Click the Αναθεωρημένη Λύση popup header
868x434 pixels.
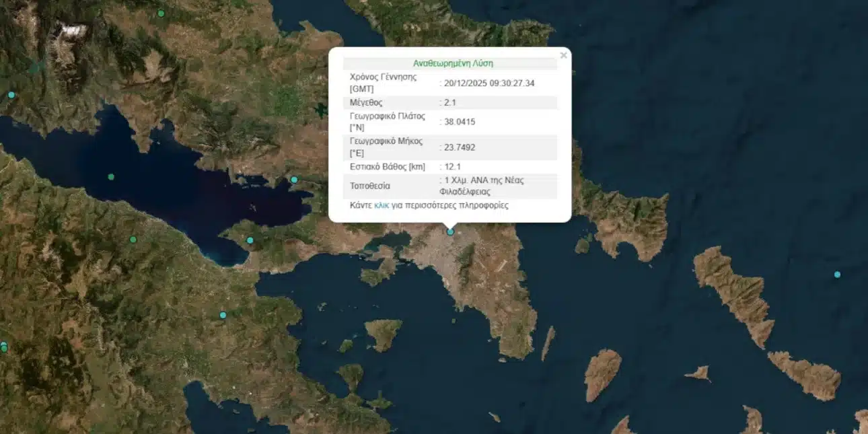tap(452, 63)
